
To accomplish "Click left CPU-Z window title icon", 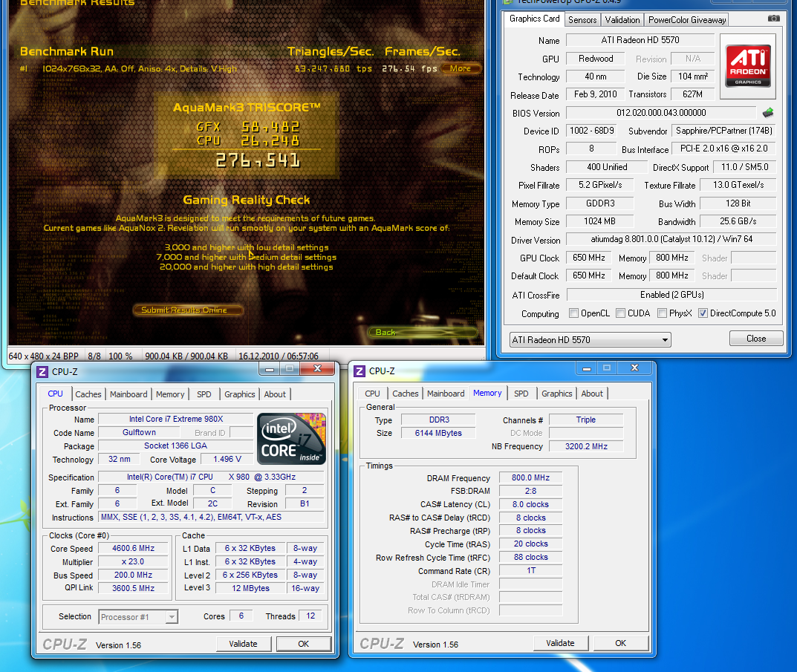I will 42,372.
